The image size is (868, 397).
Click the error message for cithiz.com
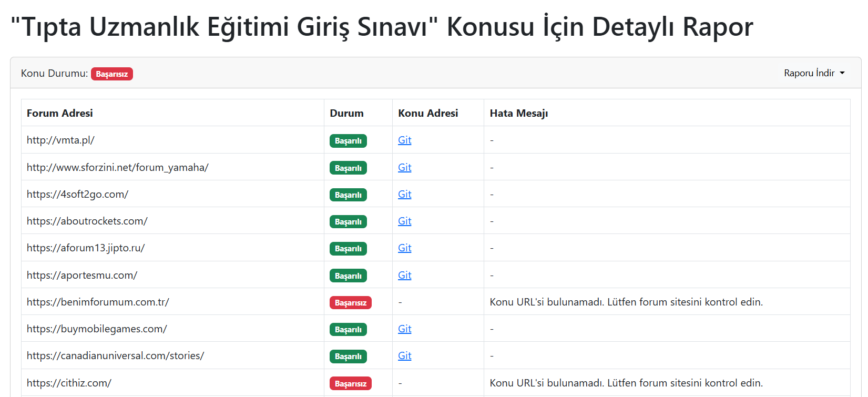(x=626, y=383)
